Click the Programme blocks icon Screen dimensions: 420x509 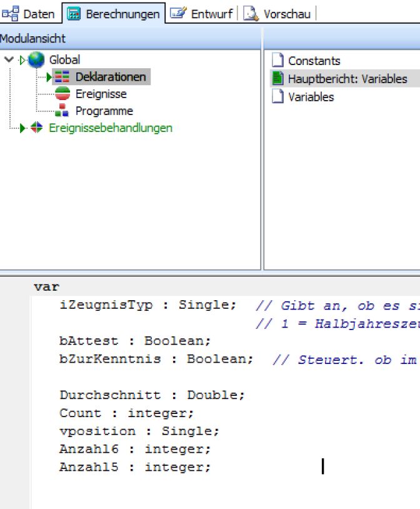(62, 111)
